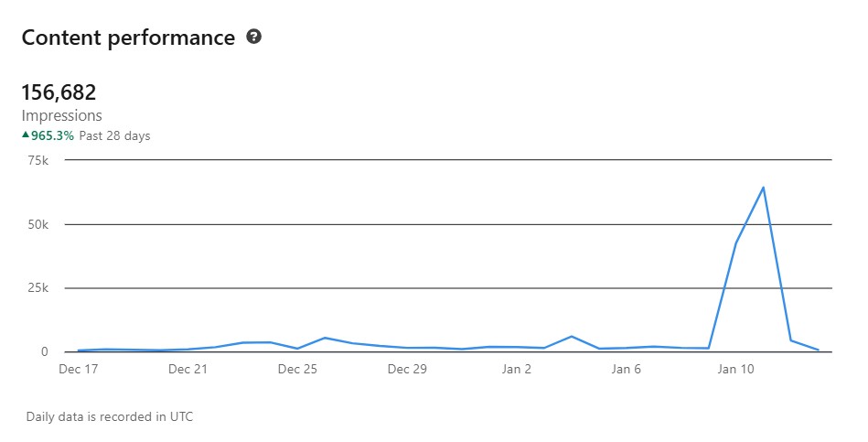The image size is (868, 442).
Task: Click the green upward triangle icon
Action: click(x=26, y=135)
